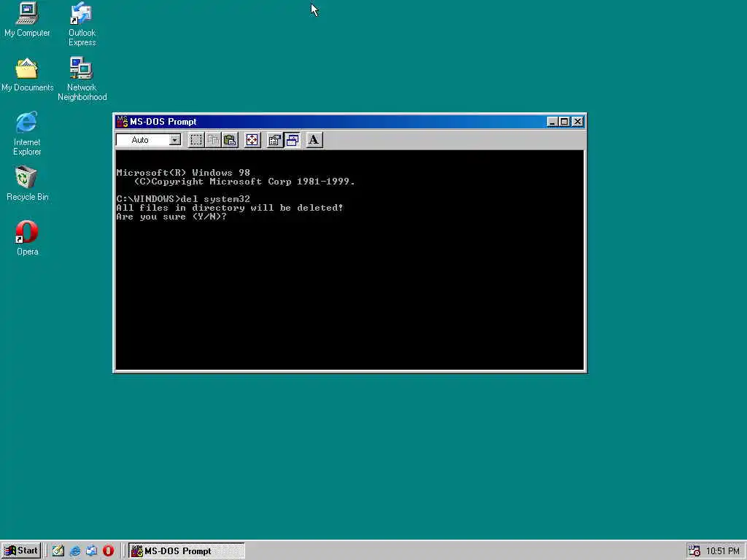Click the MS-DOS Prompt title bar
This screenshot has height=560, width=747.
[349, 122]
